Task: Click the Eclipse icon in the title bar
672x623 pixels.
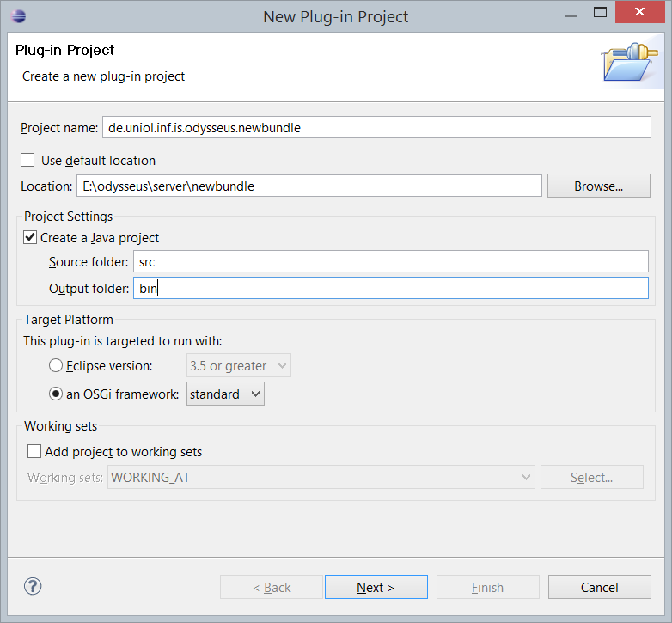Action: tap(18, 16)
